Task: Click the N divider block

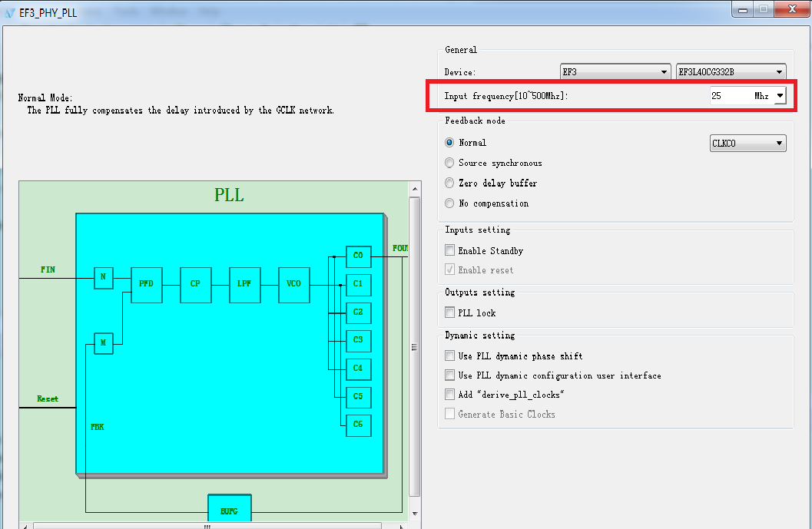Action: click(x=103, y=278)
